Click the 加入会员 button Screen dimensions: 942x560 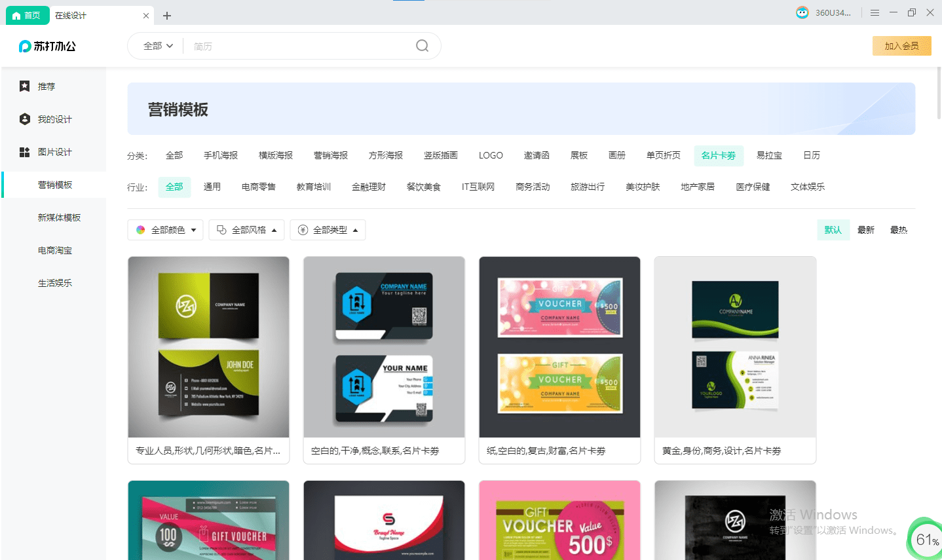(901, 46)
